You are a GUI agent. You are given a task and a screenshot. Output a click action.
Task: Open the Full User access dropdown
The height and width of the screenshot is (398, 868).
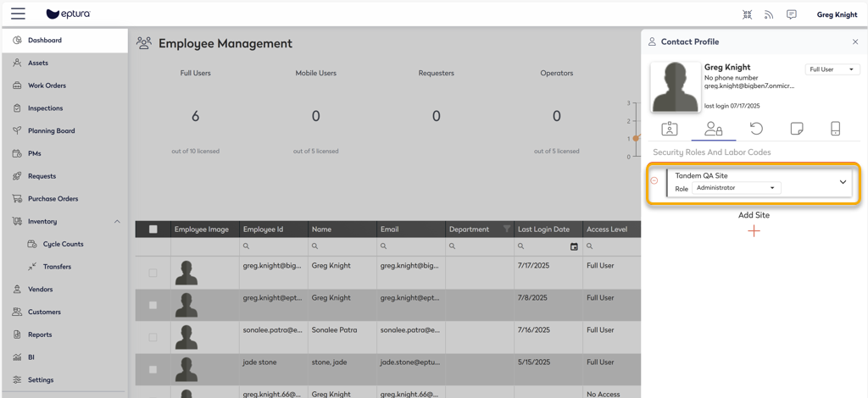(832, 69)
